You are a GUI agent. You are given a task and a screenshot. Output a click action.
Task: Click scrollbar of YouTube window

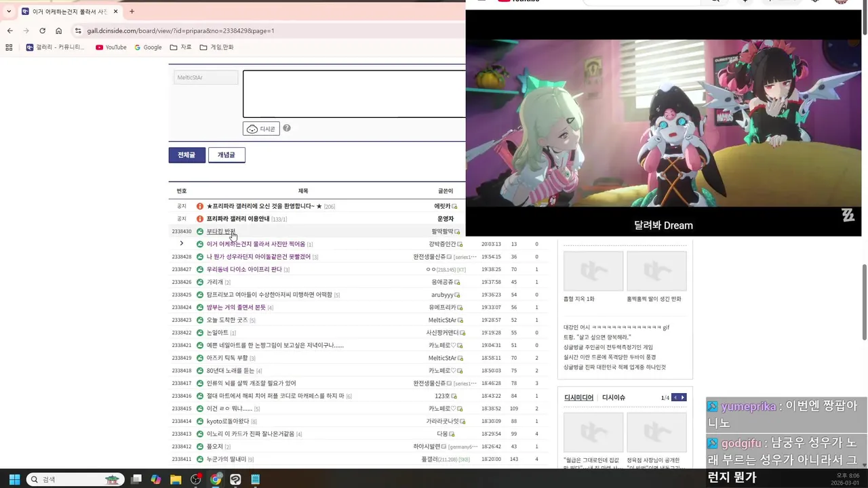865,19
